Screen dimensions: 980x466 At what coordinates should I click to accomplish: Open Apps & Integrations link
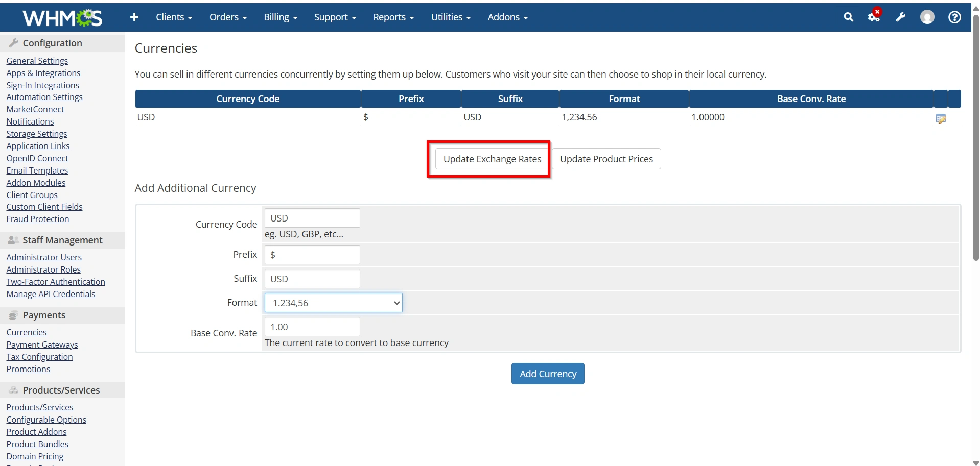point(43,73)
